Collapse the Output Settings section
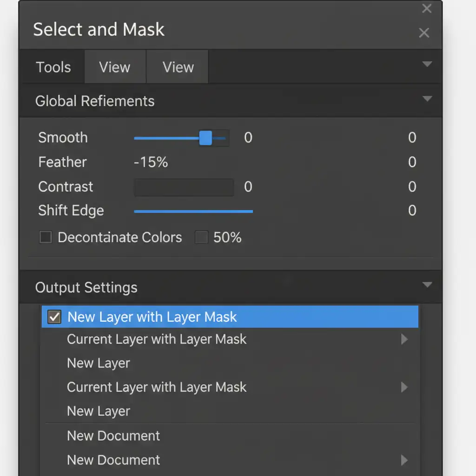The height and width of the screenshot is (476, 476). (x=427, y=284)
